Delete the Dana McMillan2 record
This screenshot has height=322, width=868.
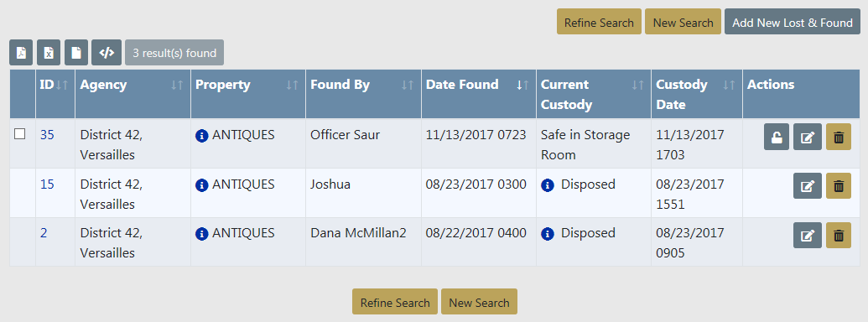839,235
